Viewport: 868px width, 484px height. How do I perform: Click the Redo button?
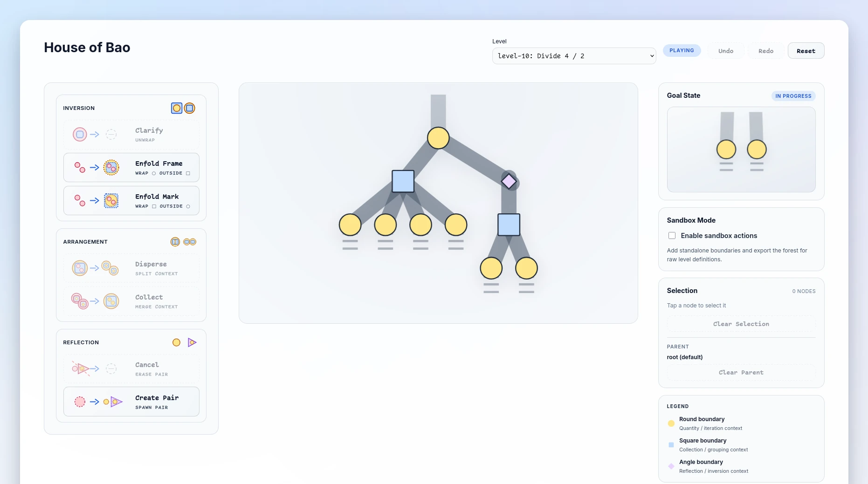(765, 51)
